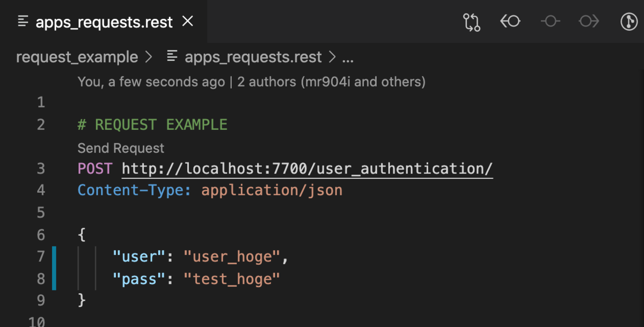
Task: Go to previous change arrow icon
Action: 510,21
